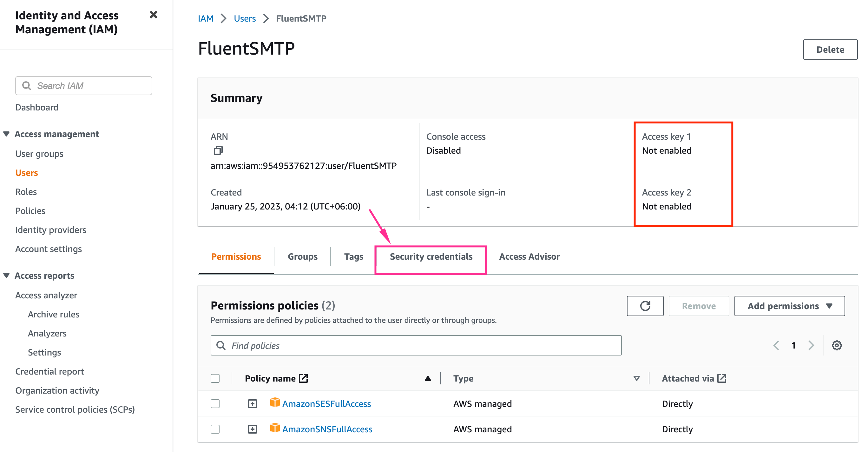Open the policies table settings gear
This screenshot has width=868, height=452.
click(837, 345)
